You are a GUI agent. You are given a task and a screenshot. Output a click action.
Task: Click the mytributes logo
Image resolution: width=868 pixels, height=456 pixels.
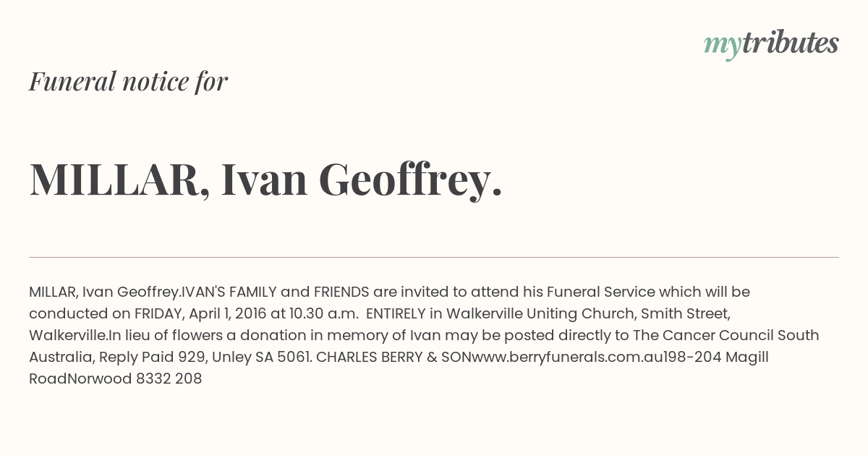771,44
